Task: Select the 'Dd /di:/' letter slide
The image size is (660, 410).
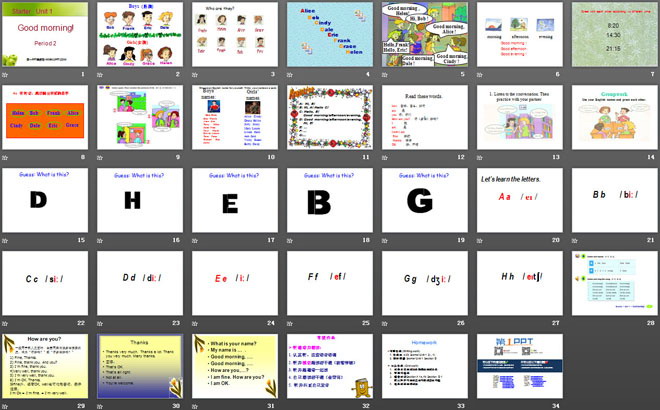Action: point(140,283)
